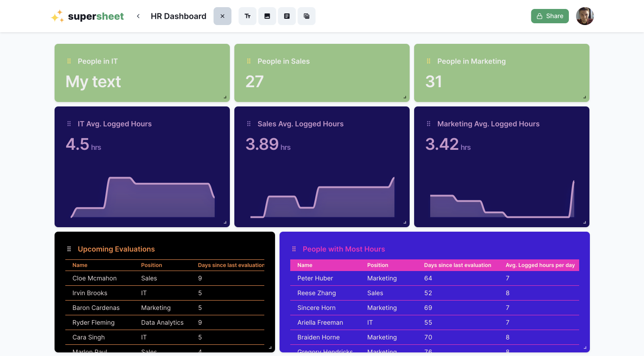Grab People with Most Hours drag handle
The height and width of the screenshot is (356, 644).
pos(294,249)
